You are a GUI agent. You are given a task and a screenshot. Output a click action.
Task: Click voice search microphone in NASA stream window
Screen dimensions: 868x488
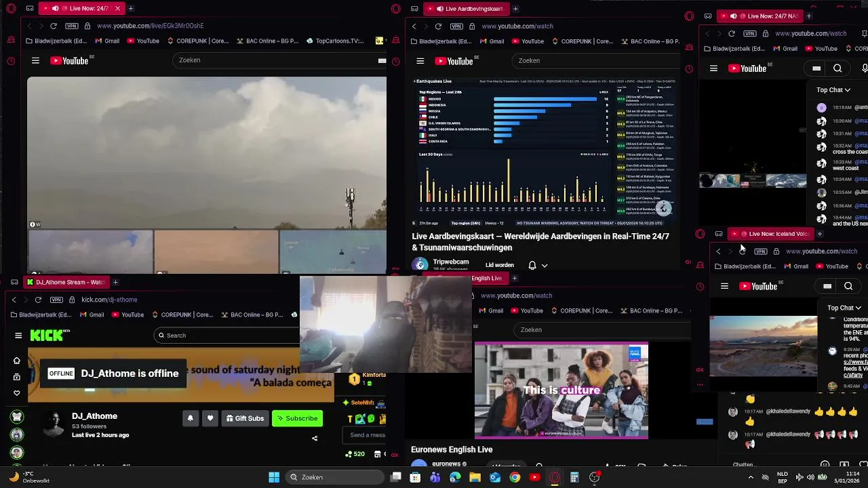[864, 68]
